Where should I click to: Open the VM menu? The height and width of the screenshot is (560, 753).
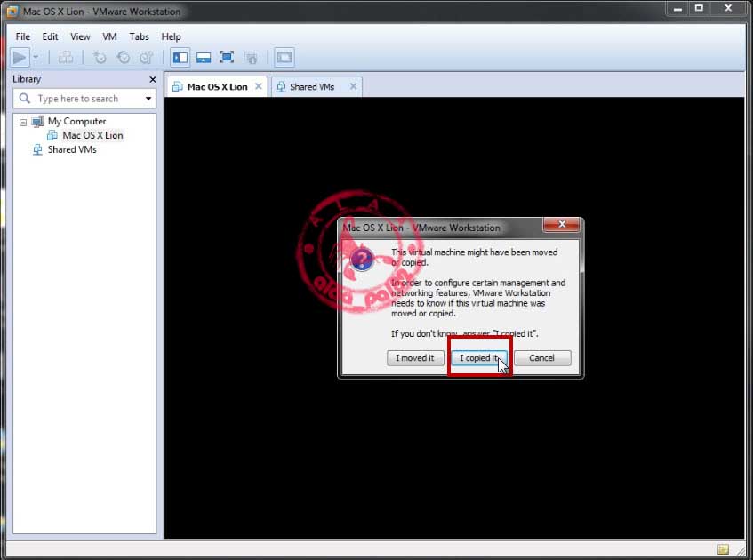[109, 36]
